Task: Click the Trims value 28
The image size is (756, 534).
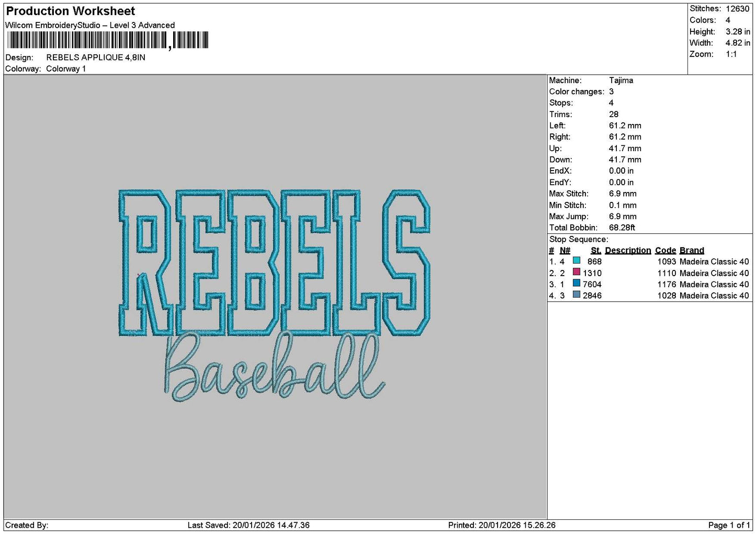Action: 614,115
